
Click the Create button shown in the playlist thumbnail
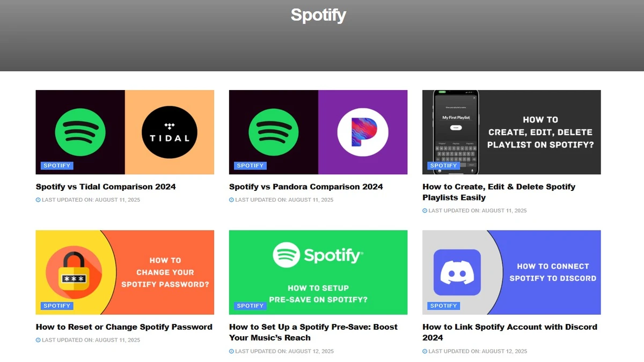(456, 128)
